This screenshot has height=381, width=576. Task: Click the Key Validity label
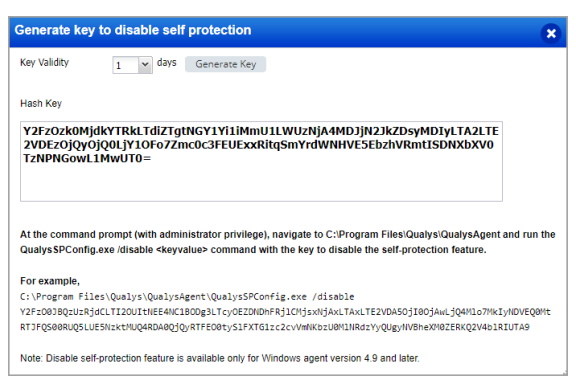pyautogui.click(x=44, y=62)
